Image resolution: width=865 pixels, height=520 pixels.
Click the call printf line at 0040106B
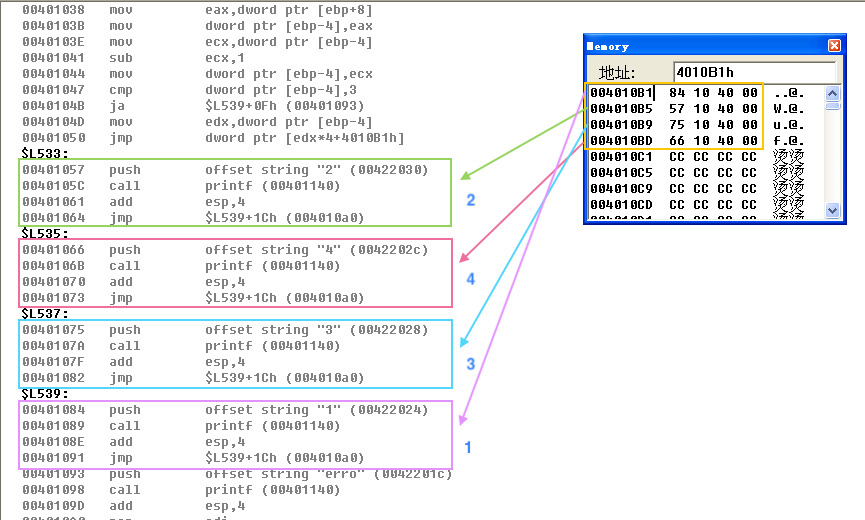(x=181, y=266)
